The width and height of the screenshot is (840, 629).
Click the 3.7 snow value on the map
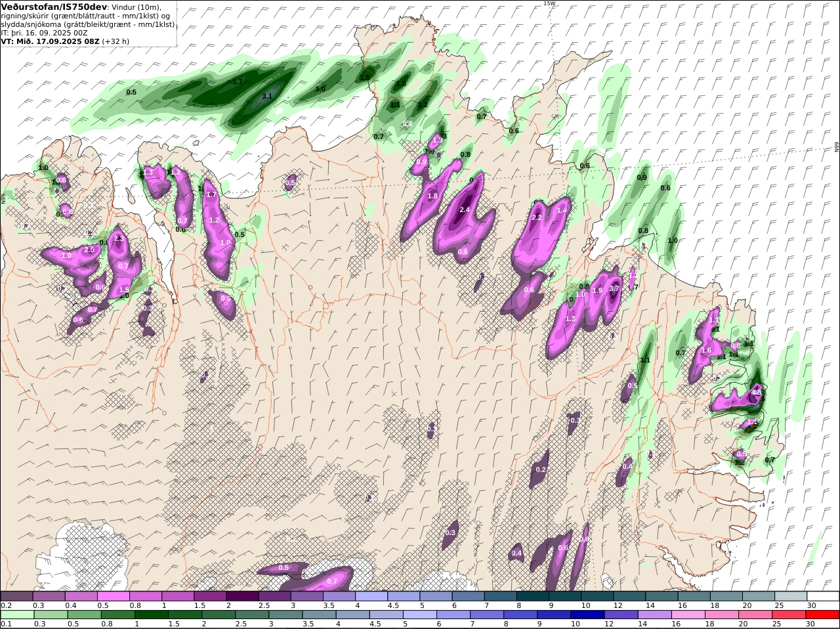tap(614, 288)
